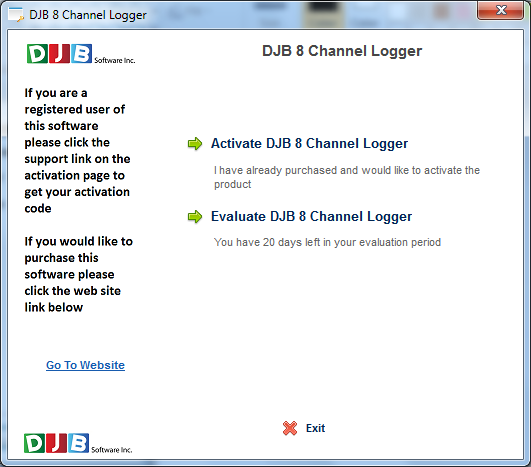Viewport: 531px width, 467px height.
Task: Open Activate DJB 8 Channel Logger
Action: click(309, 144)
